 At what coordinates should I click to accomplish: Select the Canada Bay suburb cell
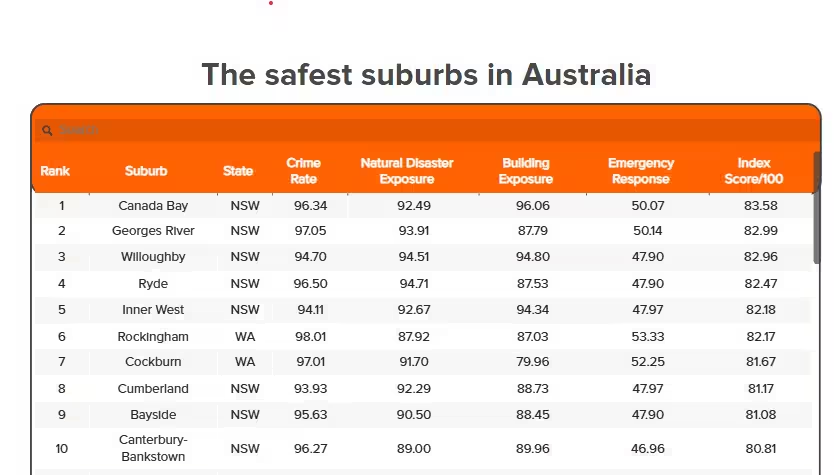coord(153,206)
